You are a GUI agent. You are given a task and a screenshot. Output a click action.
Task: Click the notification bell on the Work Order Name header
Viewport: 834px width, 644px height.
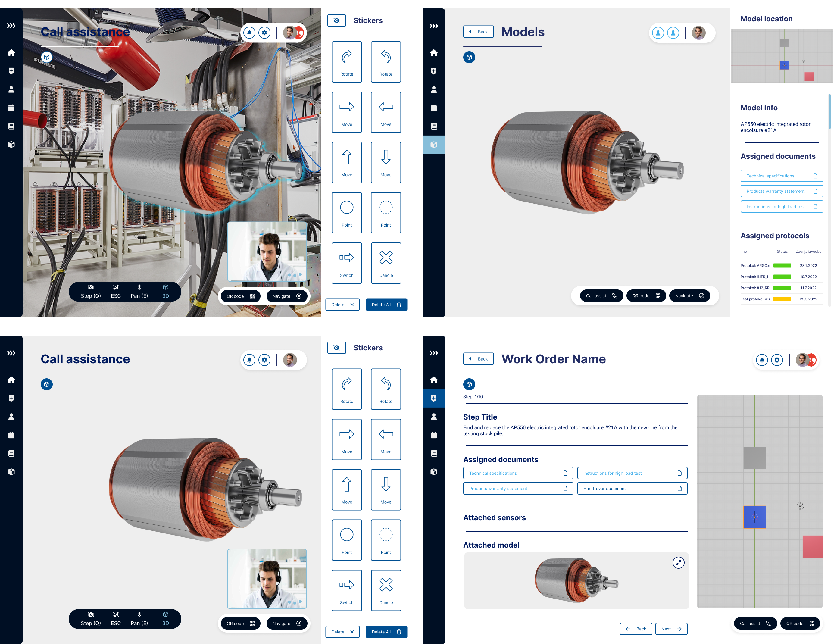click(761, 360)
